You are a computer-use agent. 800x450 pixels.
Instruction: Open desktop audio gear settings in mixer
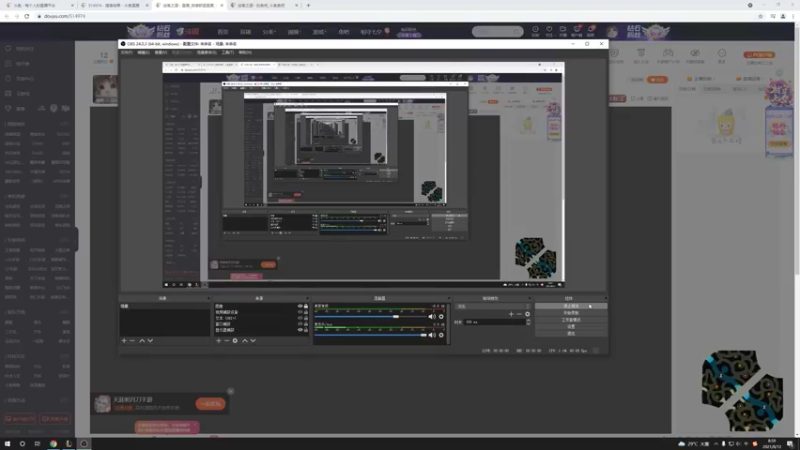click(441, 317)
